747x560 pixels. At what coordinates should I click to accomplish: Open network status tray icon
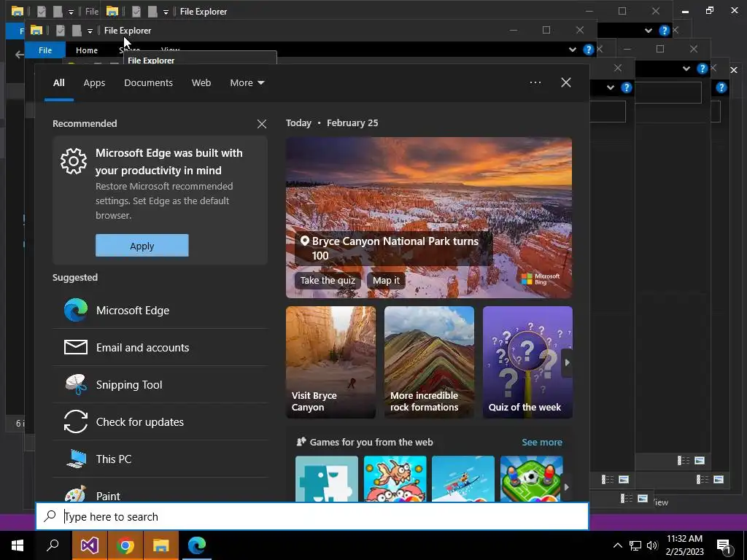(635, 545)
